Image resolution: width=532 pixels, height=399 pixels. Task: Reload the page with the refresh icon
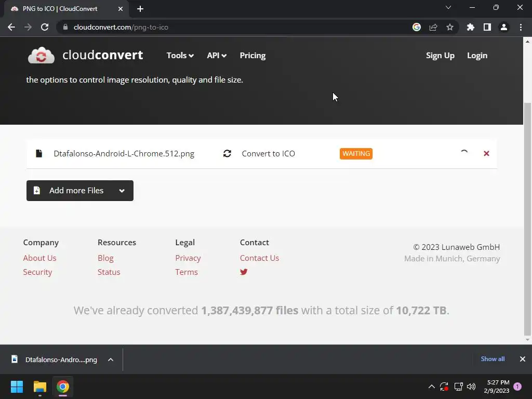coord(45,27)
